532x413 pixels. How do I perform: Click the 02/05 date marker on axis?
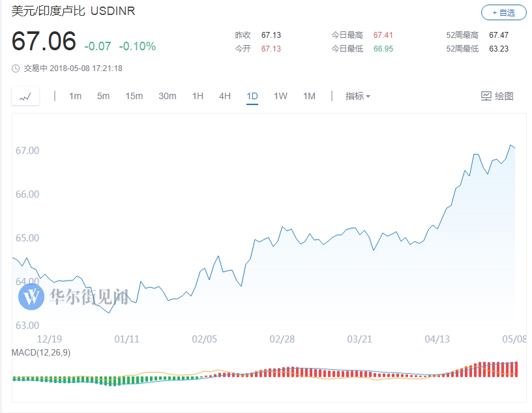pos(205,339)
